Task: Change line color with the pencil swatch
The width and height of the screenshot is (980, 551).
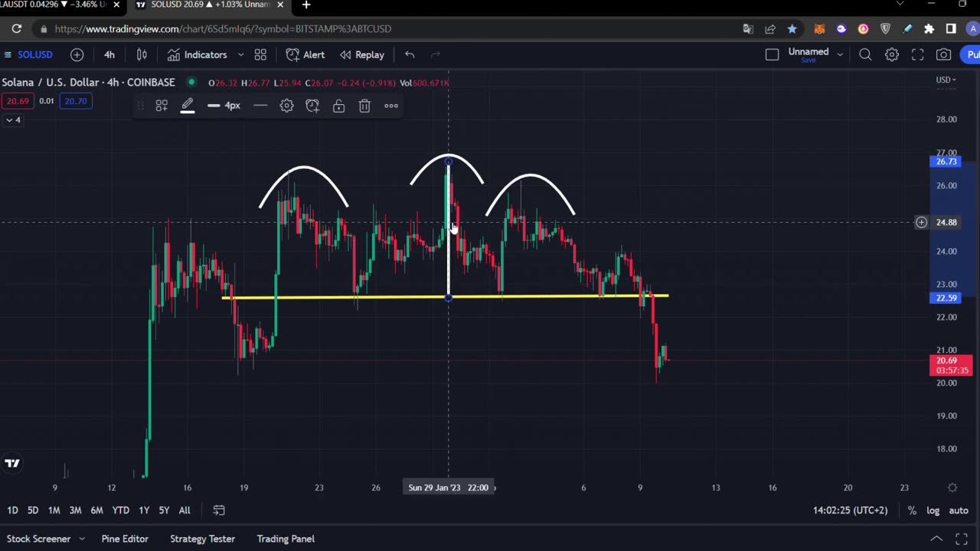Action: point(188,106)
